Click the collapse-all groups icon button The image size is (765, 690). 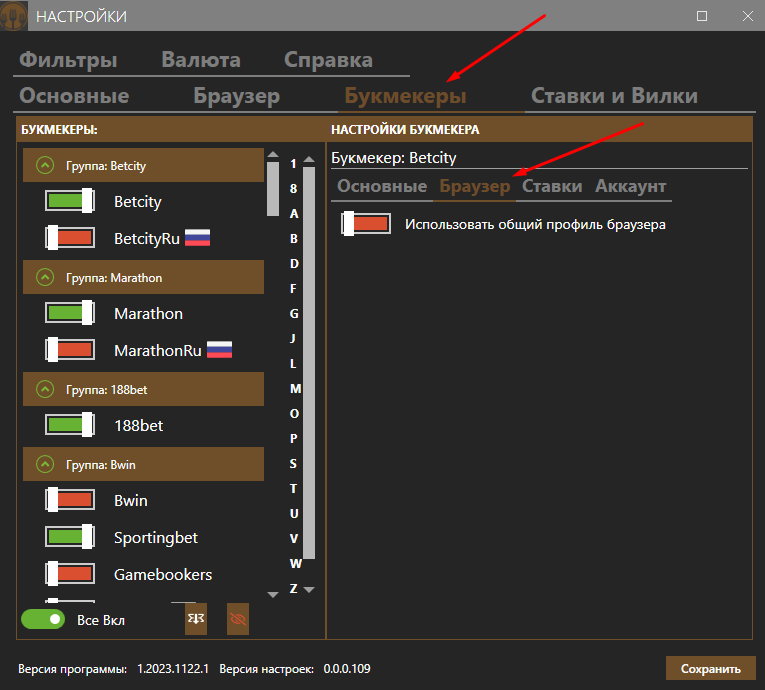[x=196, y=619]
